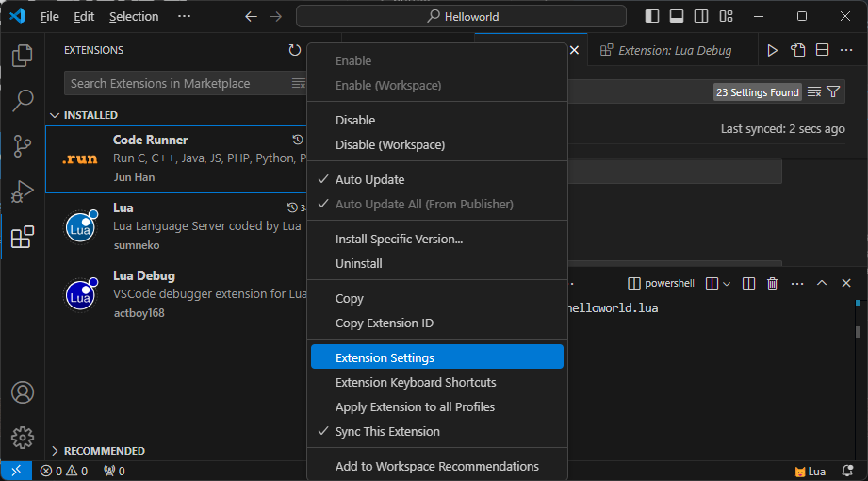The height and width of the screenshot is (481, 868).
Task: Open the terminal panel More Actions ellipsis
Action: (x=797, y=284)
